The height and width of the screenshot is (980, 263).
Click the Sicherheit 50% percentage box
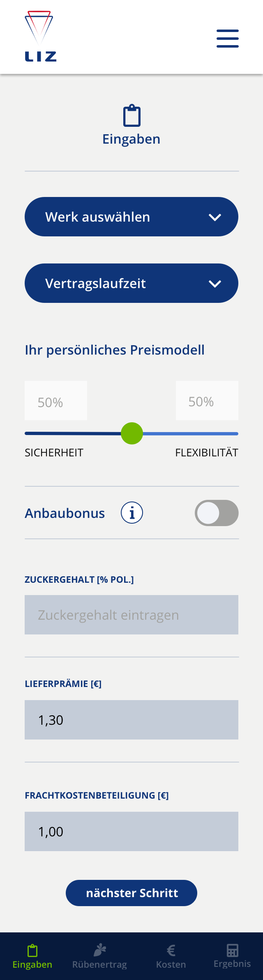pos(56,401)
